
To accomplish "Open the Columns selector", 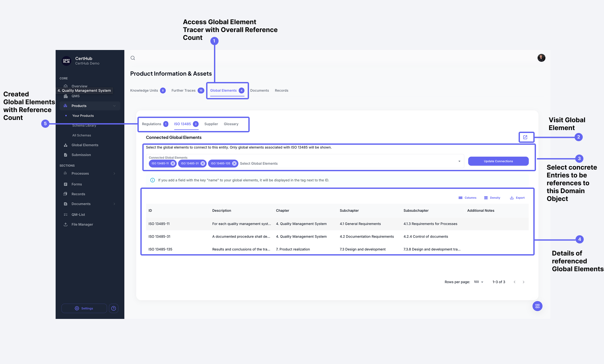I will (x=468, y=198).
